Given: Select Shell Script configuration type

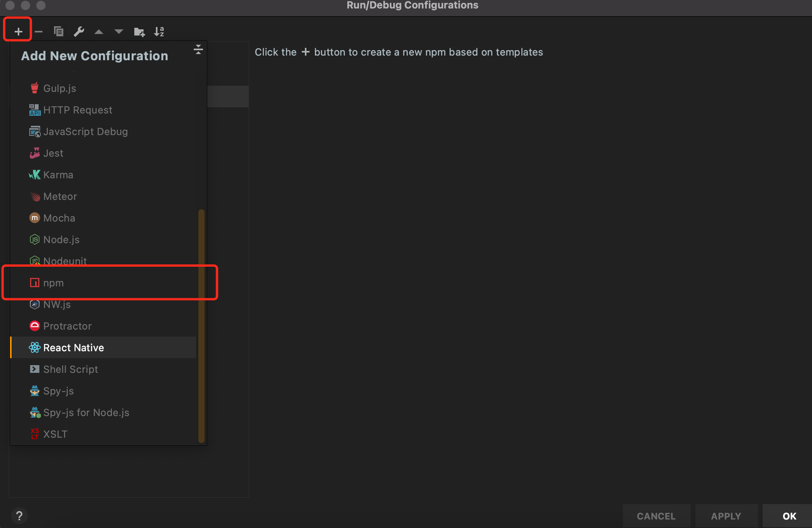Looking at the screenshot, I should point(71,369).
